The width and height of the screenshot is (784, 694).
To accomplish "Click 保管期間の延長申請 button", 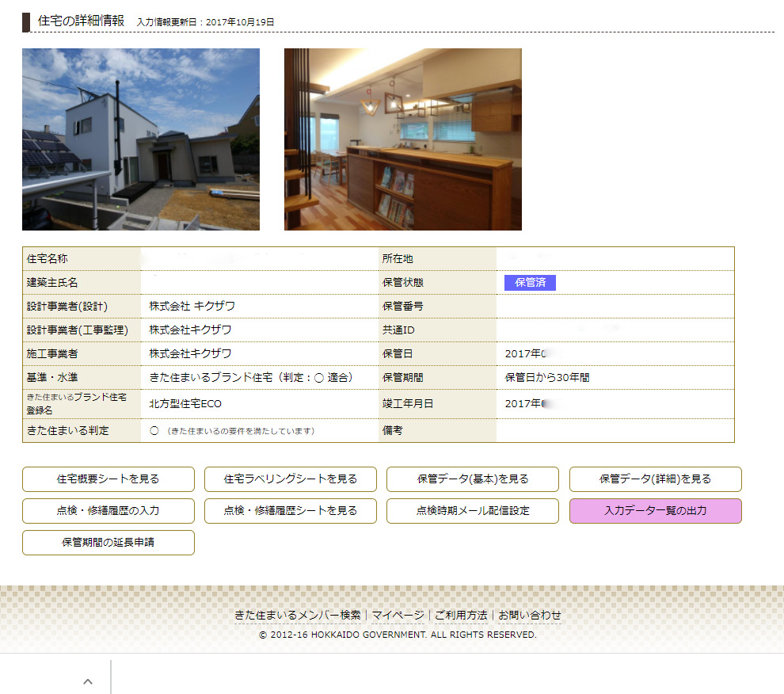I will [x=108, y=543].
